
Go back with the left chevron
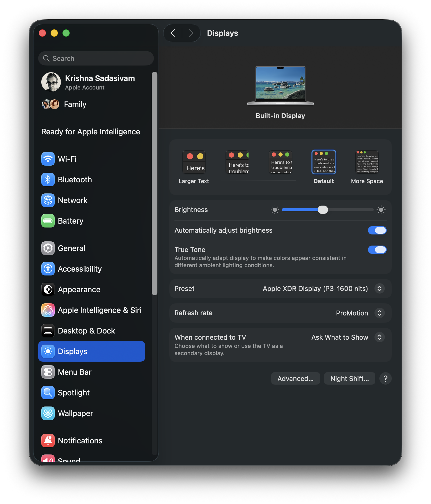click(173, 33)
